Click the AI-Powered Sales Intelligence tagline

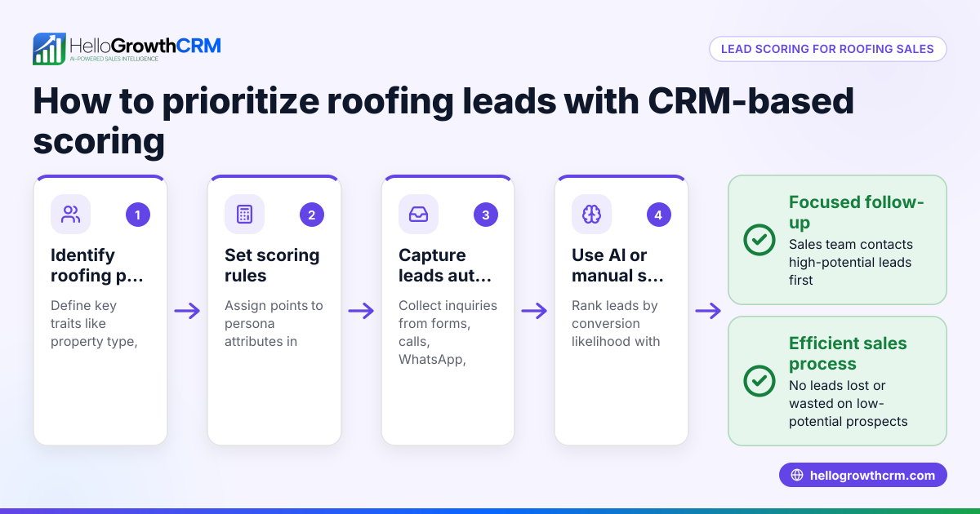click(x=114, y=60)
